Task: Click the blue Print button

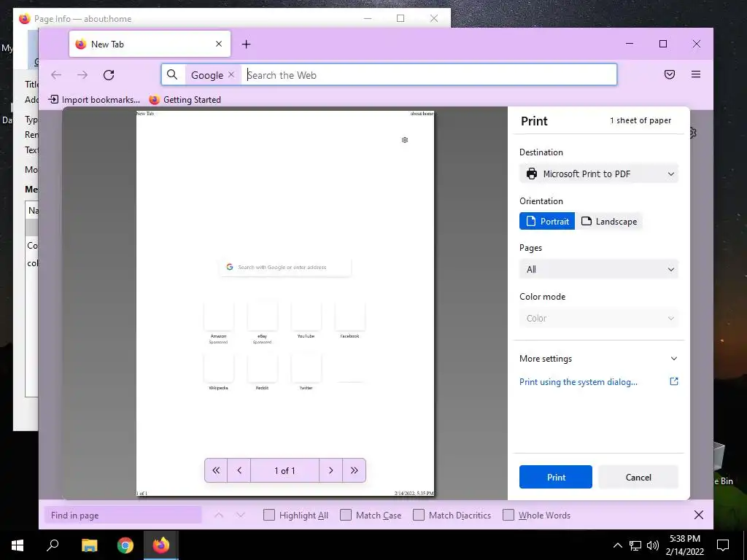Action: point(555,477)
